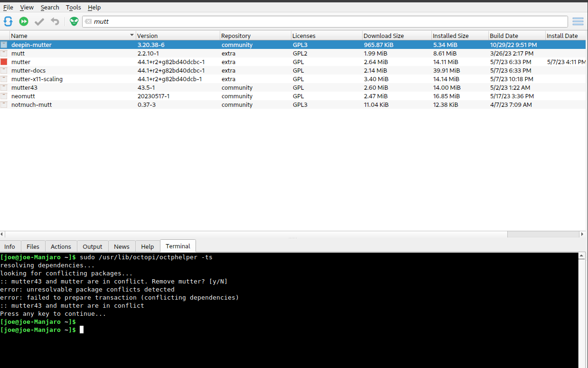588x368 pixels.
Task: Open the Help menu
Action: point(94,7)
